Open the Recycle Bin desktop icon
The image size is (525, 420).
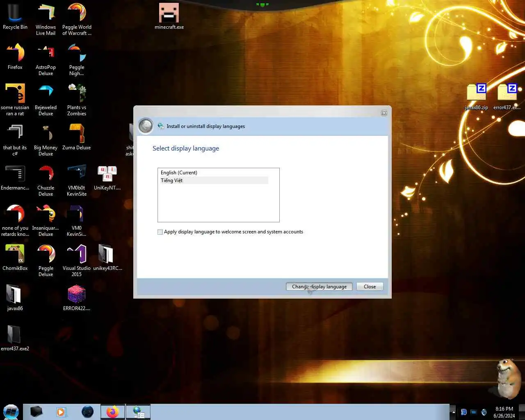(15, 17)
